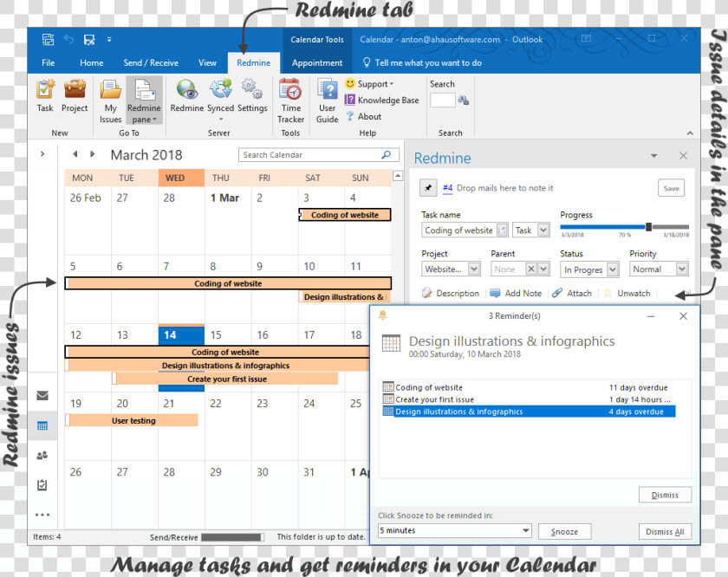
Task: Open the Status In Progress dropdown
Action: coord(613,269)
